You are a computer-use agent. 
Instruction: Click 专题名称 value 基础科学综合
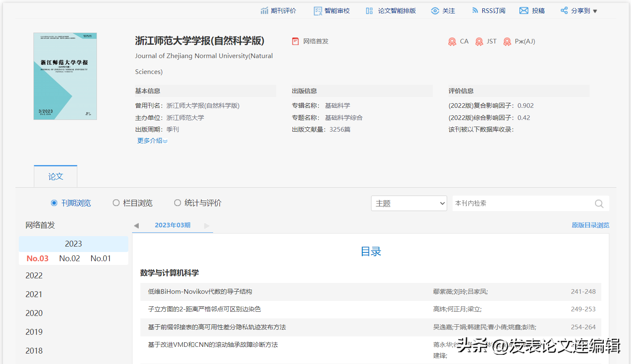pos(343,118)
